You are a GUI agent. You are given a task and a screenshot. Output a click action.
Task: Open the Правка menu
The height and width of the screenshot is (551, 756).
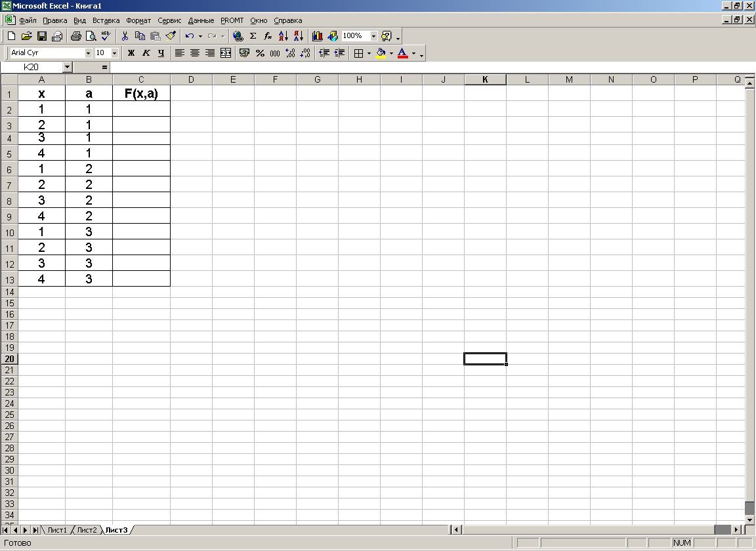tap(55, 20)
